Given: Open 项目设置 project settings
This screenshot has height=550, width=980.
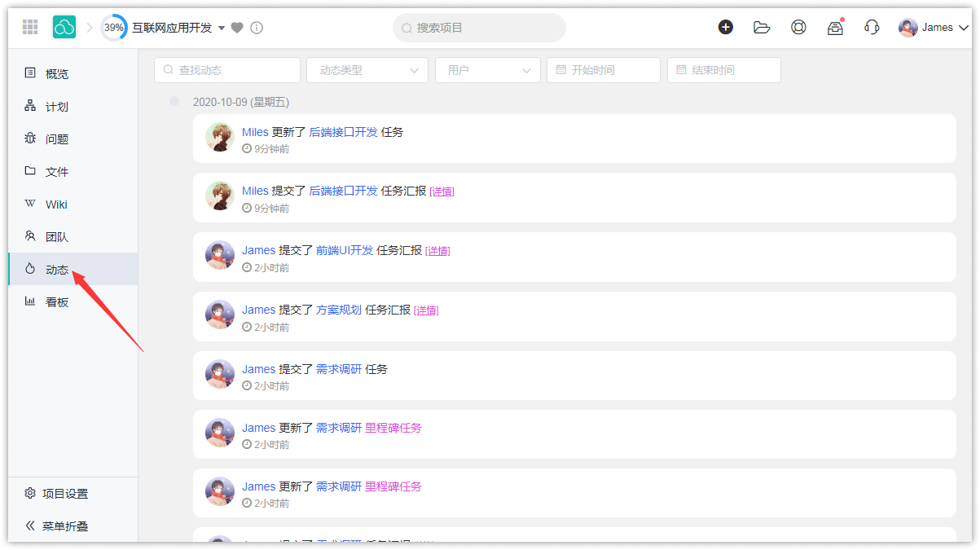Looking at the screenshot, I should coord(73,494).
